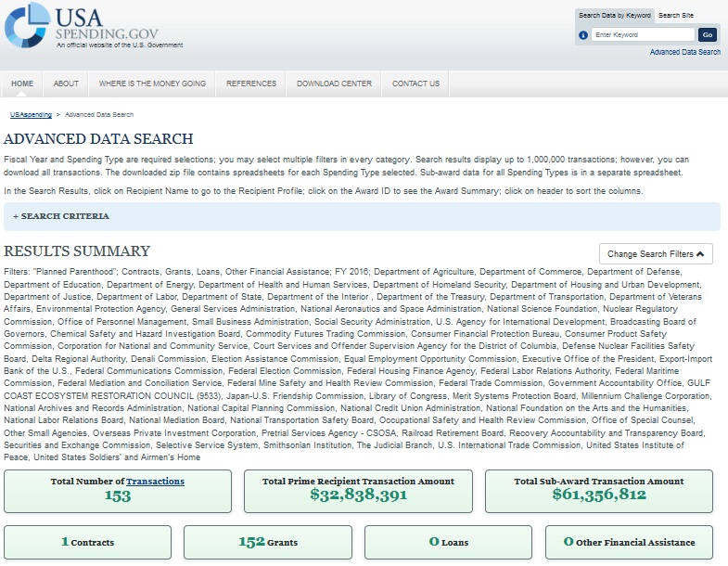728x566 pixels.
Task: Switch to the Search Site tab
Action: (676, 16)
